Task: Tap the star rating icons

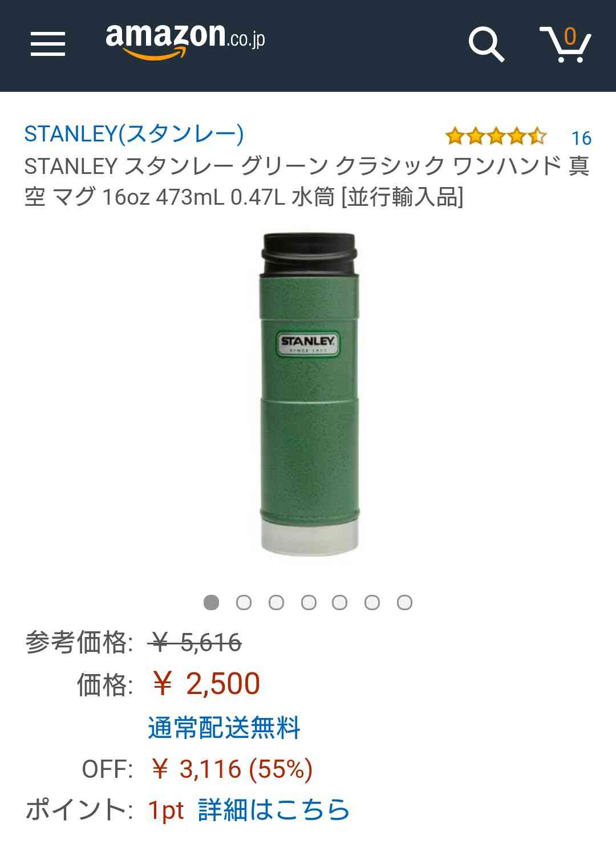Action: 496,137
